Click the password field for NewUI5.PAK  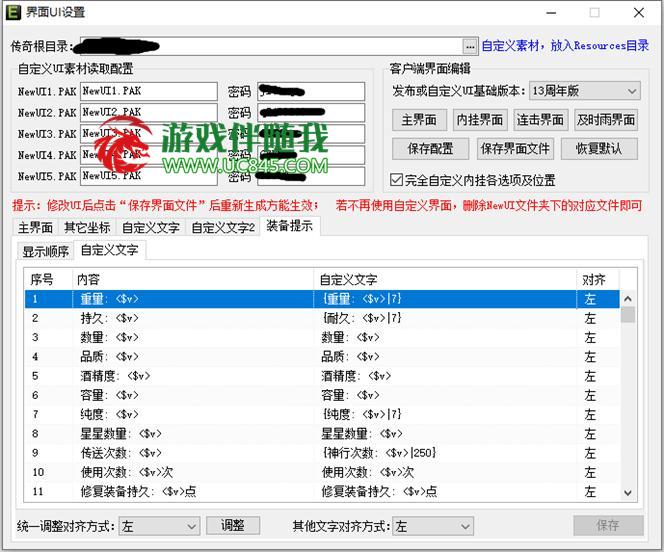tap(311, 176)
